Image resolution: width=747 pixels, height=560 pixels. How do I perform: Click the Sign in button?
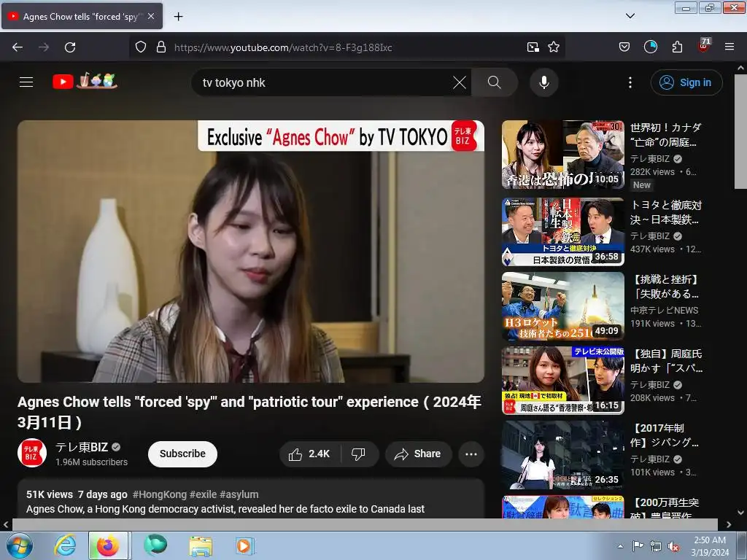(x=686, y=82)
